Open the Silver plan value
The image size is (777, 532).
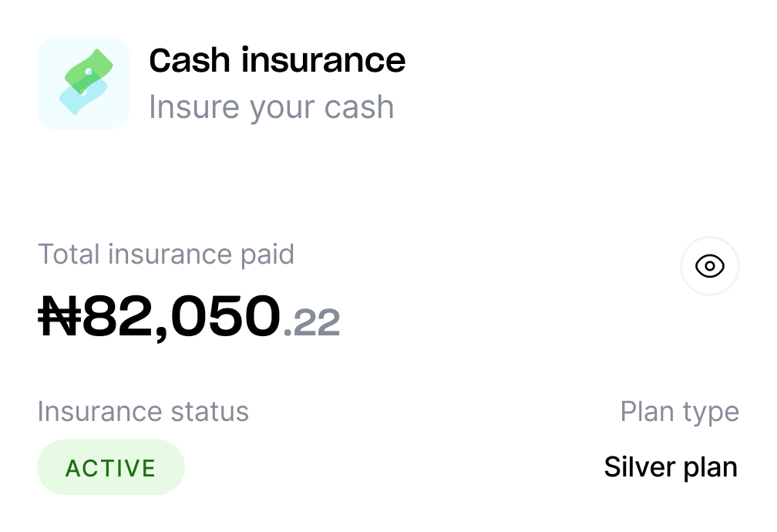670,467
